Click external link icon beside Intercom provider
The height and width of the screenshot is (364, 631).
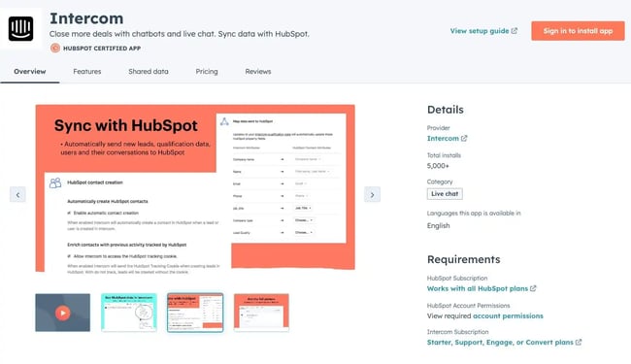pos(464,139)
